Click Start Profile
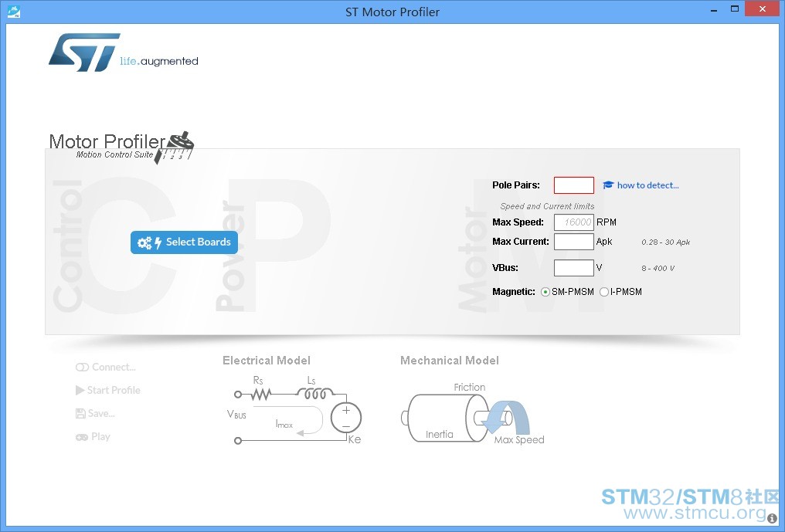 107,390
